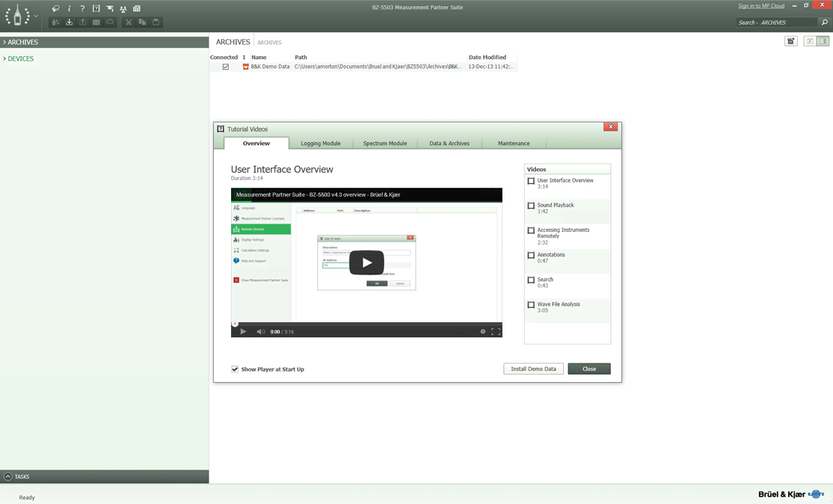Expand the TASKS panel chevron
This screenshot has width=833, height=504.
[x=8, y=476]
